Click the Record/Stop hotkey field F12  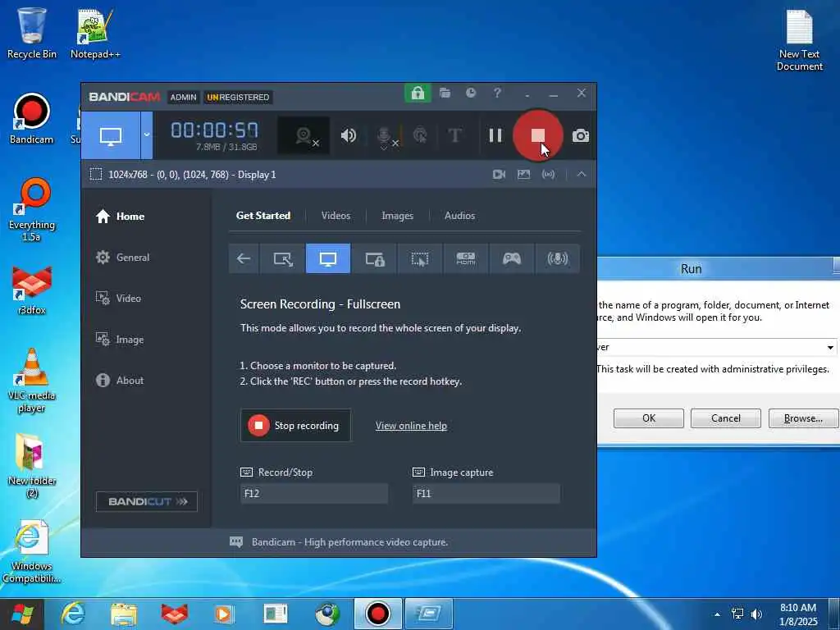click(x=314, y=493)
